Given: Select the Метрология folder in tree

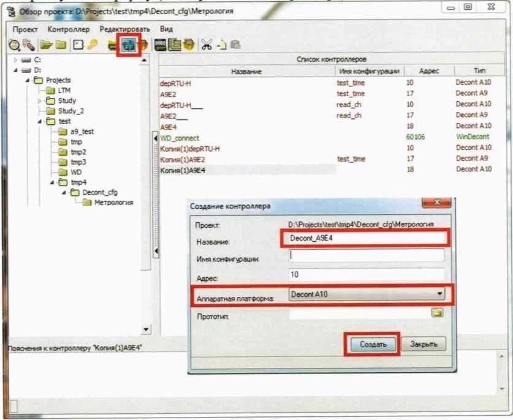Looking at the screenshot, I should click(x=108, y=203).
